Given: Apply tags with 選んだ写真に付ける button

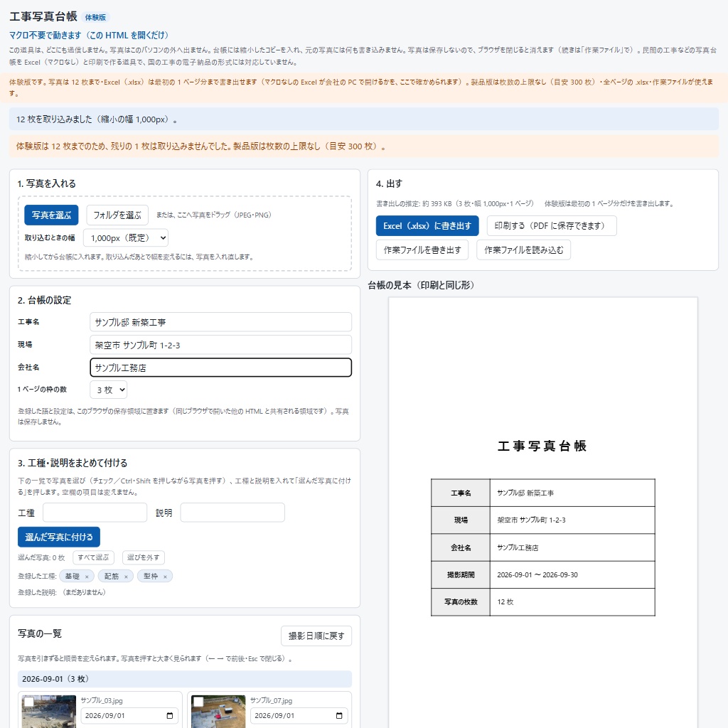Looking at the screenshot, I should pyautogui.click(x=59, y=537).
